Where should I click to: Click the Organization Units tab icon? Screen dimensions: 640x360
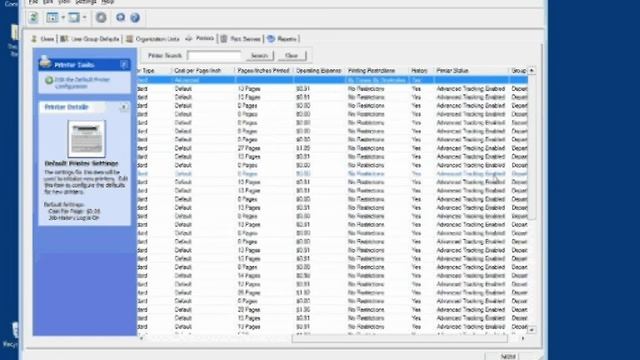pos(129,39)
